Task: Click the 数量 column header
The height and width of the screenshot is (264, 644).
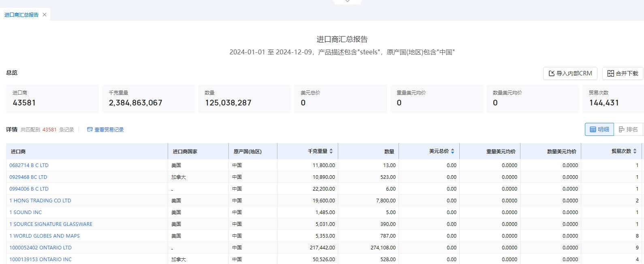Action: (x=369, y=151)
